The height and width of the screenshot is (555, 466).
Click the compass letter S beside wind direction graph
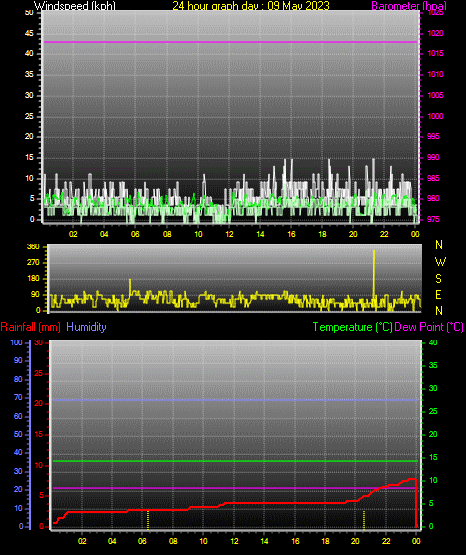pos(438,279)
